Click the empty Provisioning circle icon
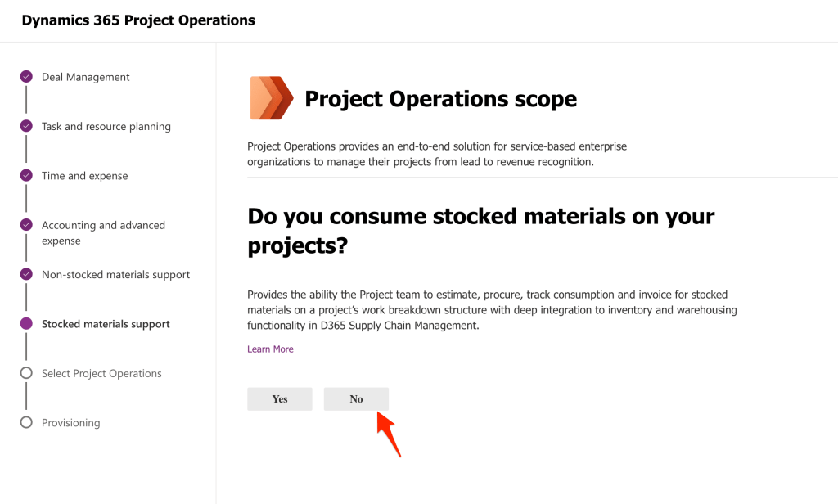 coord(25,422)
